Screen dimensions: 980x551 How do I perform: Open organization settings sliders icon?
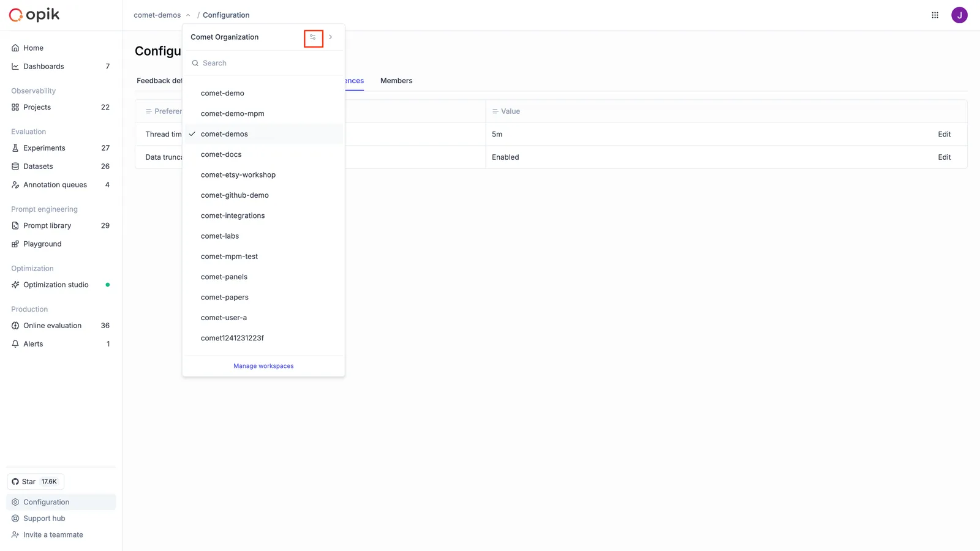point(313,37)
